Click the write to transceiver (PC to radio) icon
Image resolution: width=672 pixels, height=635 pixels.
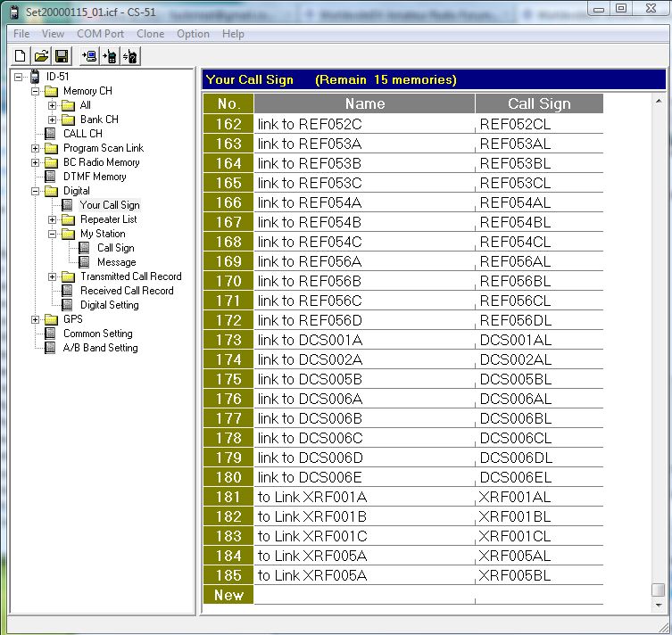click(x=109, y=56)
